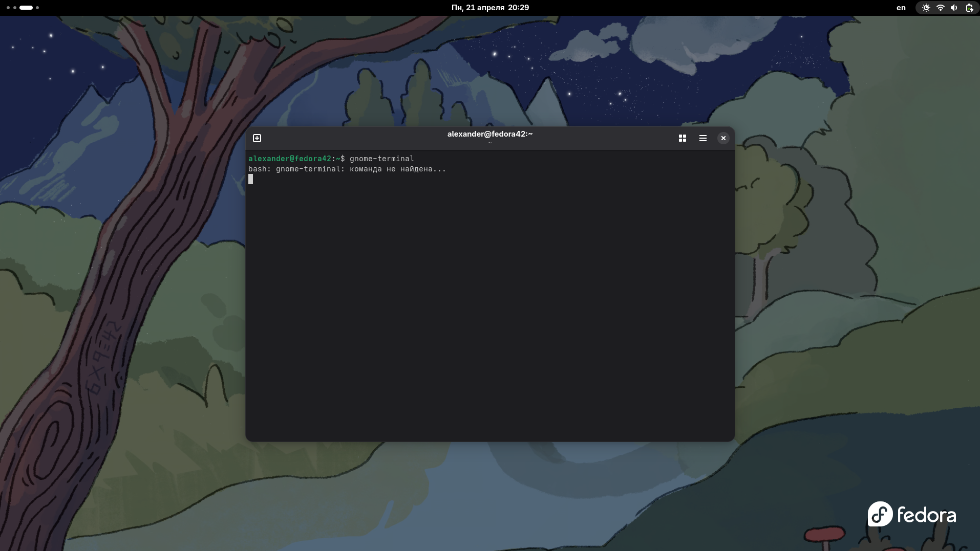Open the en keyboard layout switcher

click(x=901, y=8)
